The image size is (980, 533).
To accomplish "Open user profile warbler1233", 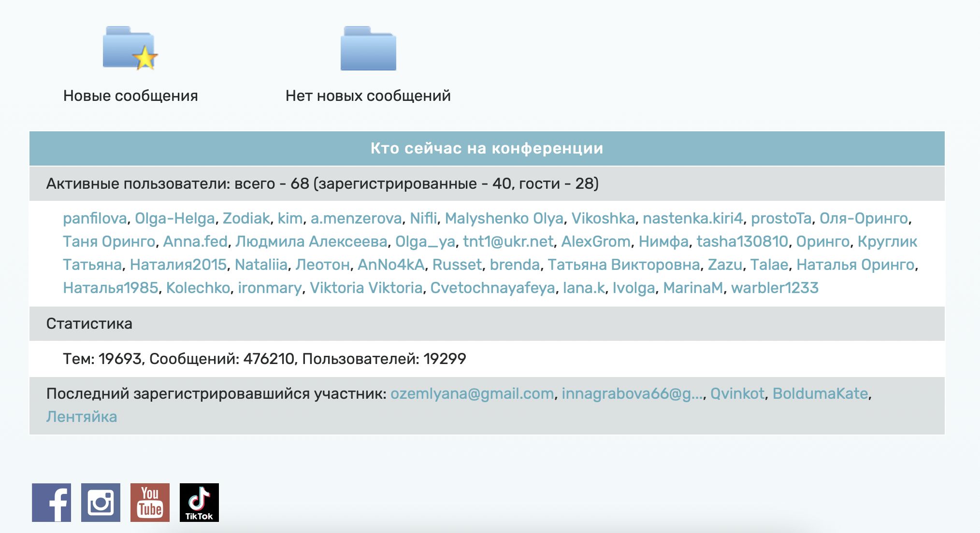I will pyautogui.click(x=775, y=288).
